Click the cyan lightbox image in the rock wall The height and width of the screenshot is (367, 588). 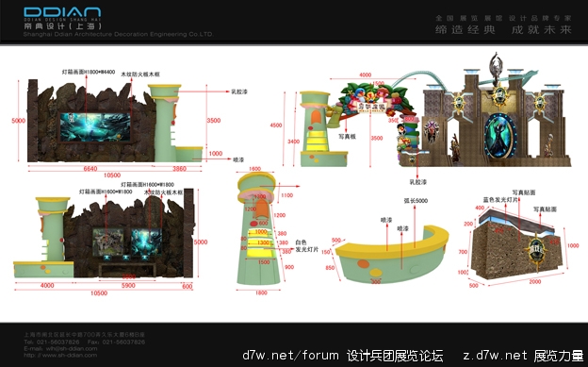[95, 127]
